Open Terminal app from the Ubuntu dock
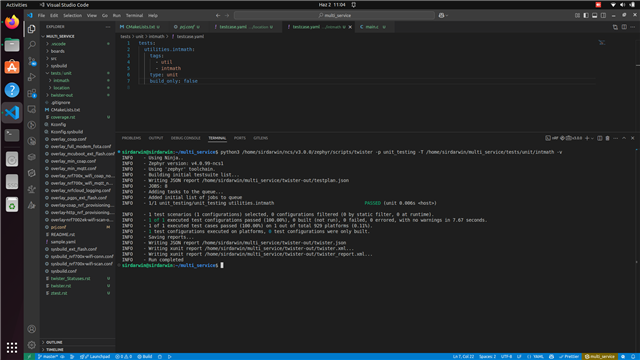 pos(12,135)
